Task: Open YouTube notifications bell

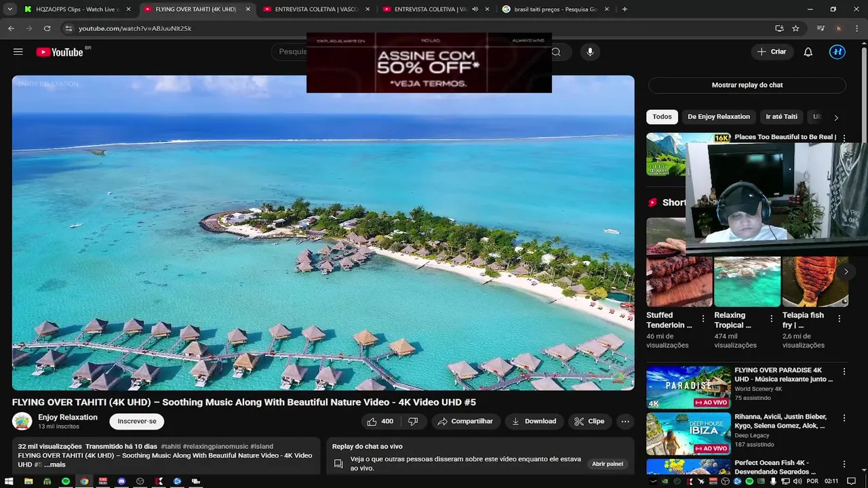Action: (x=808, y=52)
